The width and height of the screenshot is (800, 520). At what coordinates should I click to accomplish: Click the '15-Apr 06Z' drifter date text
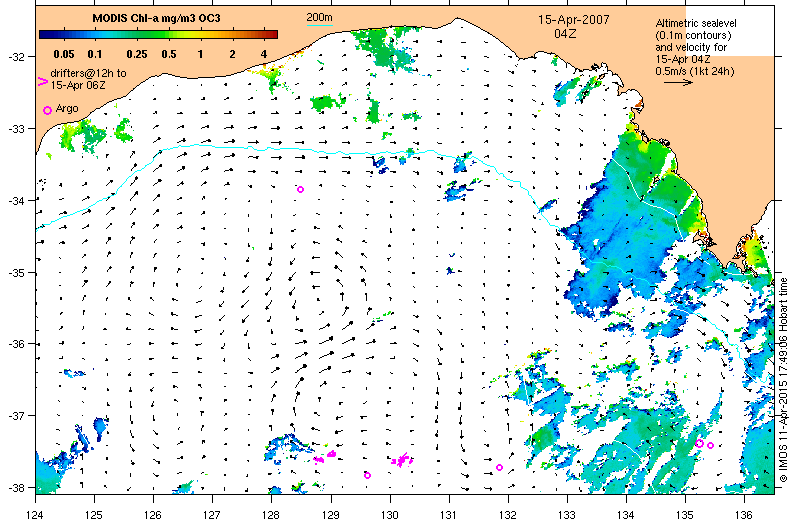tap(78, 85)
